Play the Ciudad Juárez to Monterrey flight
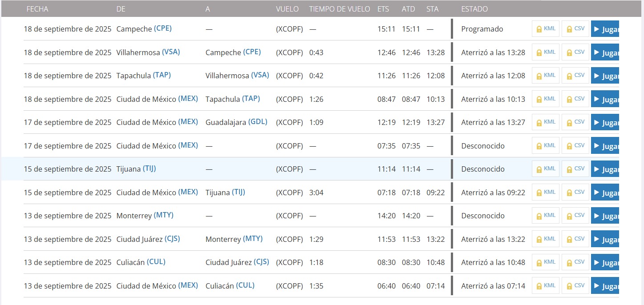Viewport: 644px width, 305px height. (x=605, y=239)
